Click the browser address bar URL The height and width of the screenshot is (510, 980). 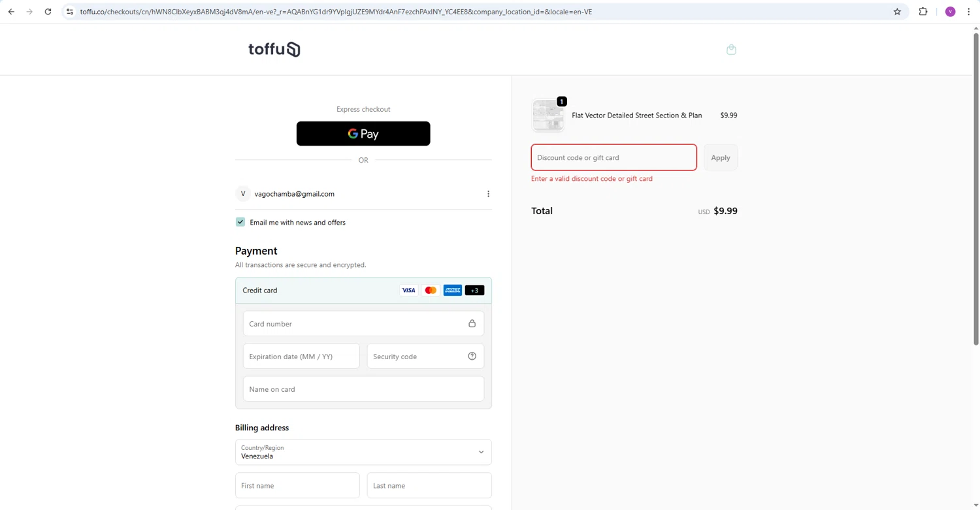tap(336, 12)
